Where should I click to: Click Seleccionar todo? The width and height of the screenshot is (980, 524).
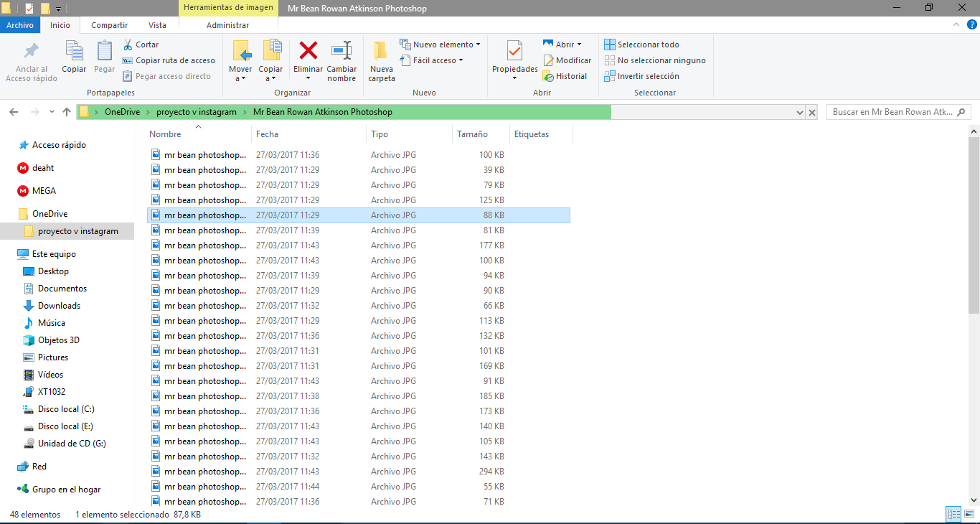[x=641, y=45]
